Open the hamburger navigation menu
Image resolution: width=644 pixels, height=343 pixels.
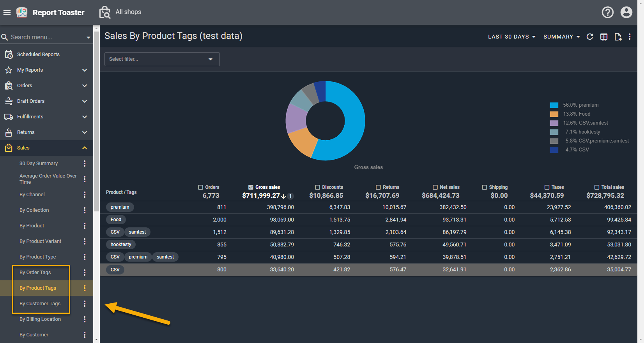(x=7, y=12)
